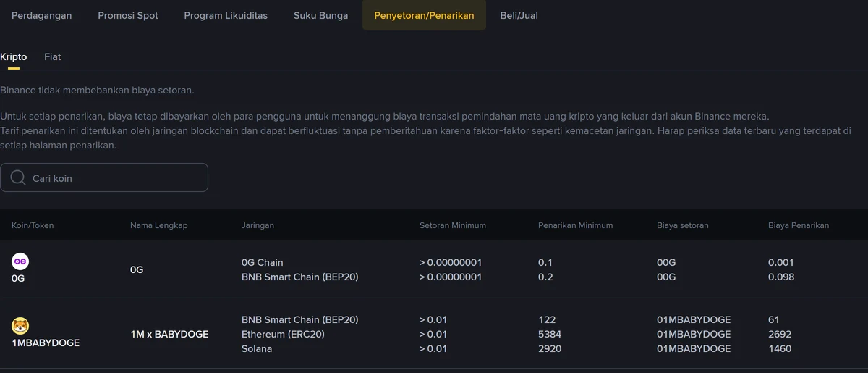
Task: Click minimum withdrawal value 0.2
Action: (545, 277)
